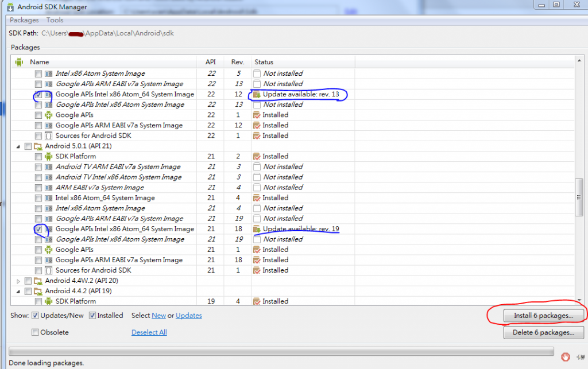Click installed icon for API 21 Intel x86 Atom_64
This screenshot has height=369, width=588.
point(257,198)
